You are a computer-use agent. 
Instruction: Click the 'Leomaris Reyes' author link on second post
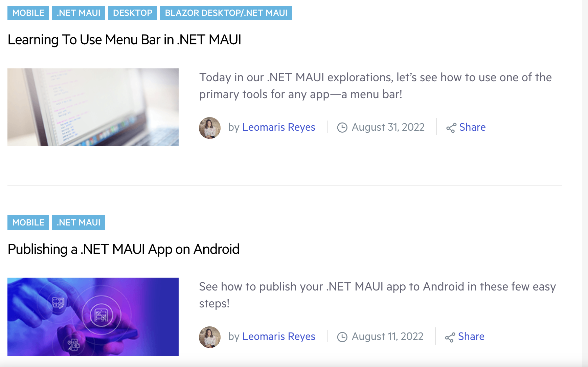tap(278, 337)
